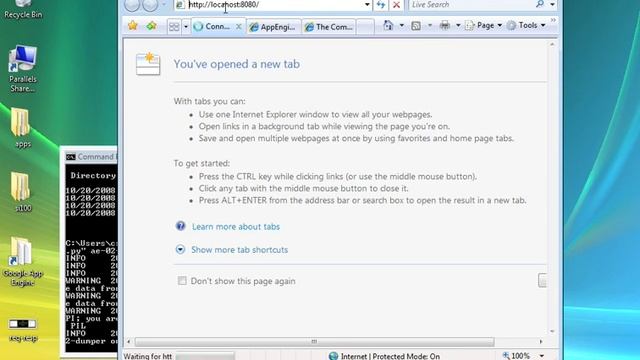Open the Favorites Center star icon
This screenshot has width=640, height=360.
coord(133,26)
